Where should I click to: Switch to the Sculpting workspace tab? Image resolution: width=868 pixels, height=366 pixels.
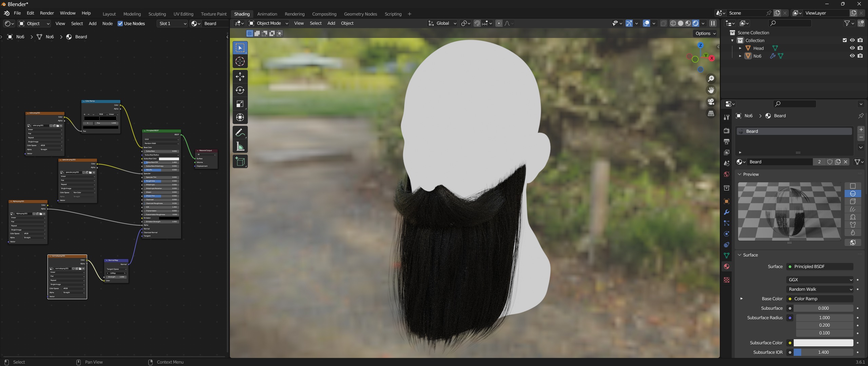(157, 14)
